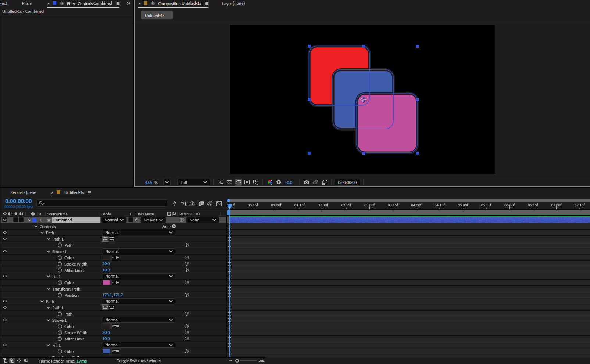This screenshot has width=590, height=364.
Task: Click stopwatch beside first Miter Limit
Action: tap(60, 270)
